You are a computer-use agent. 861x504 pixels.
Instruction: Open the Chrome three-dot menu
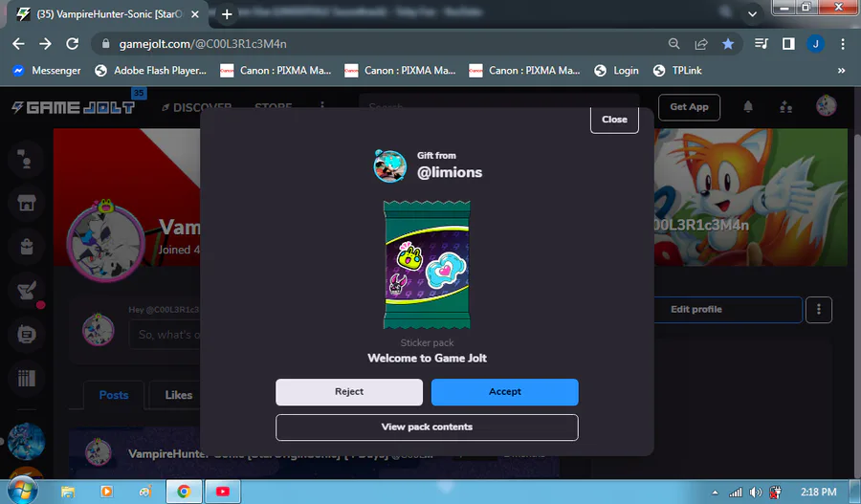coord(842,44)
